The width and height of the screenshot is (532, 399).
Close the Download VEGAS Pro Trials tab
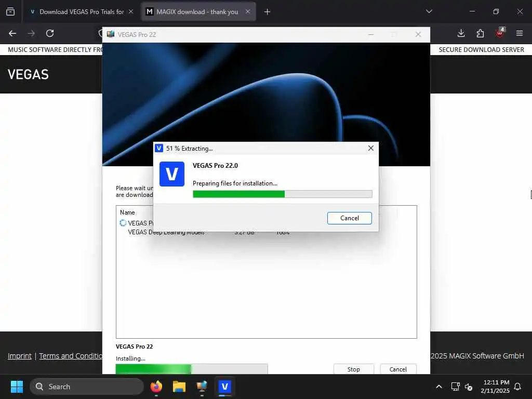tap(130, 12)
